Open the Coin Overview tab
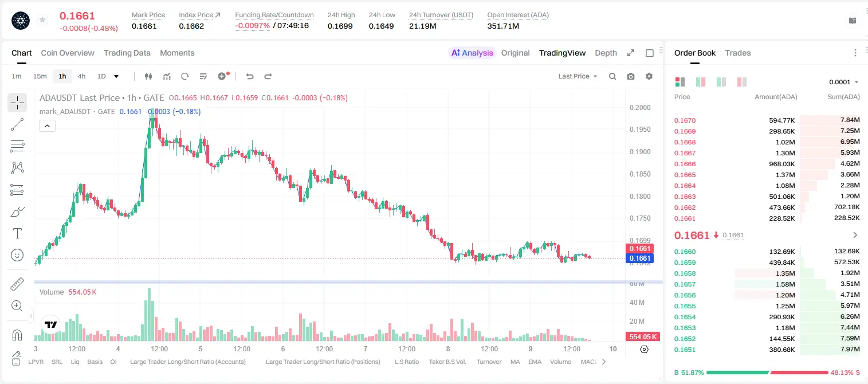Image resolution: width=868 pixels, height=384 pixels. pyautogui.click(x=68, y=53)
